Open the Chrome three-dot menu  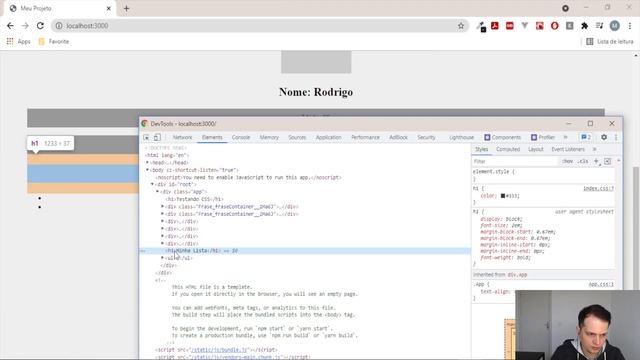(630, 26)
